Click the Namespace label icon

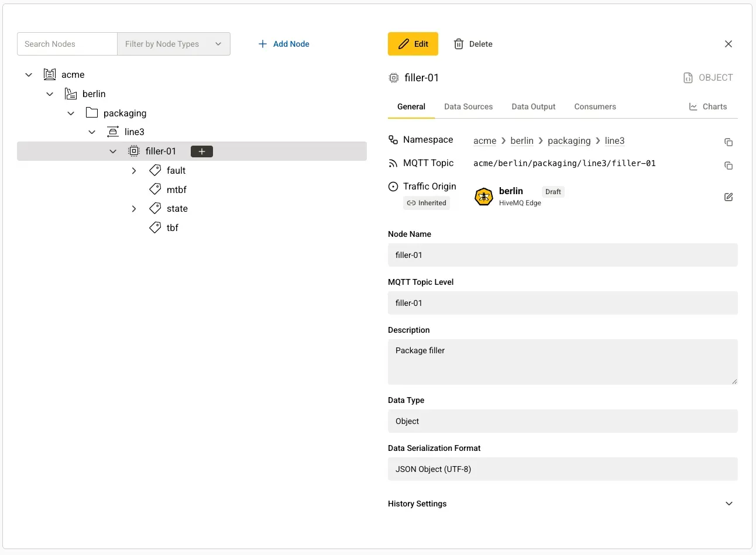(393, 140)
